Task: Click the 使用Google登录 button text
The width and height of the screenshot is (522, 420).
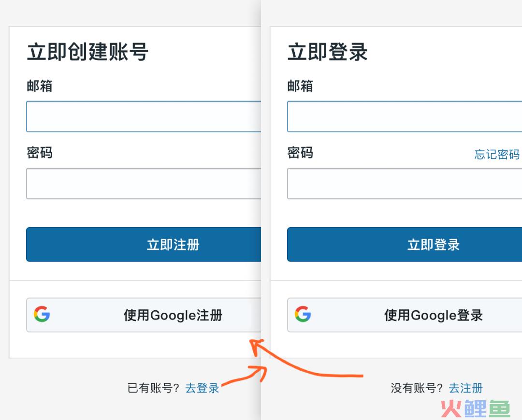Action: pos(434,316)
